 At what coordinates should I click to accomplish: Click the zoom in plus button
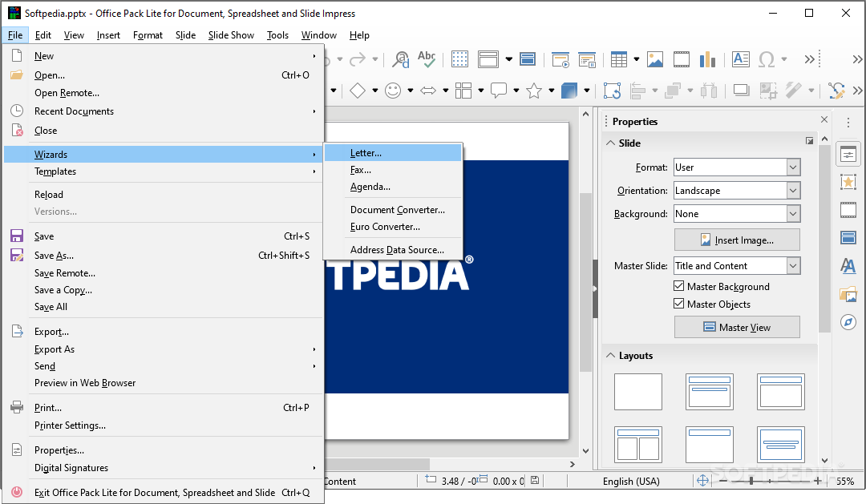pyautogui.click(x=817, y=481)
